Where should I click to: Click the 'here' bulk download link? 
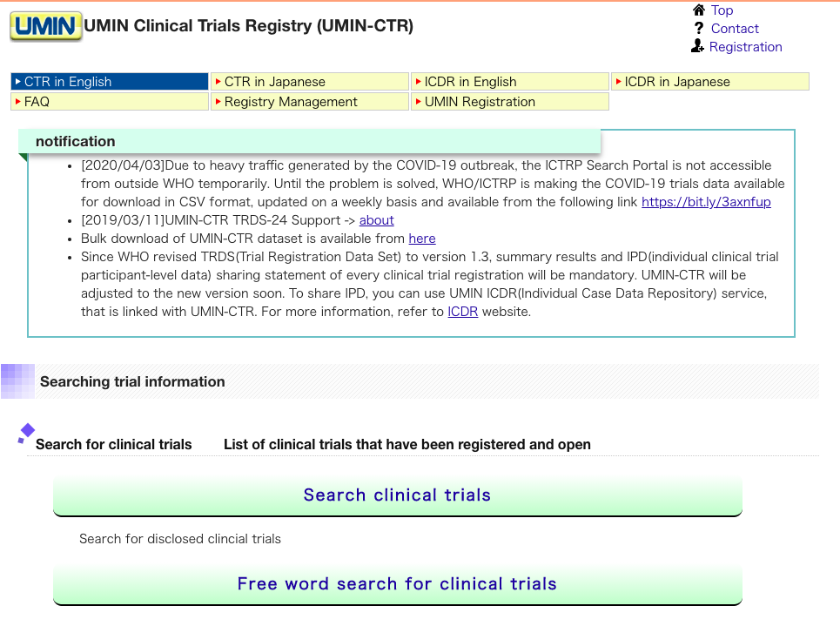click(421, 239)
